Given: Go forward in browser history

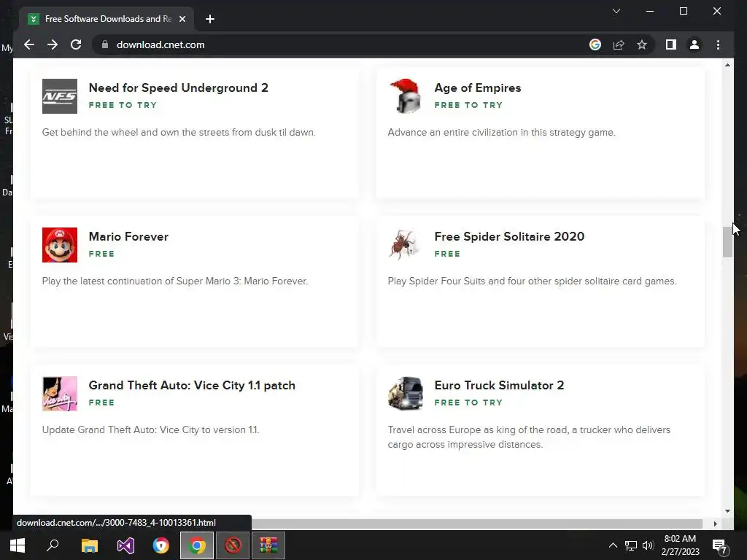Looking at the screenshot, I should coord(53,44).
